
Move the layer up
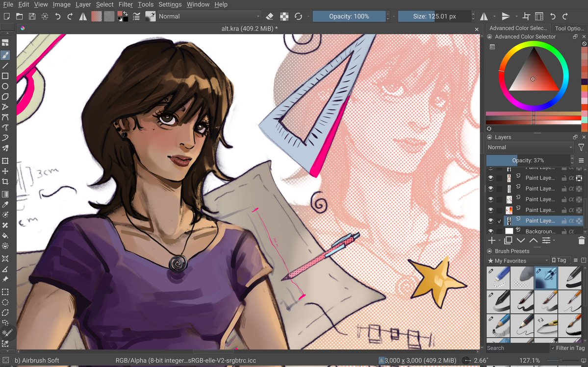tap(533, 241)
